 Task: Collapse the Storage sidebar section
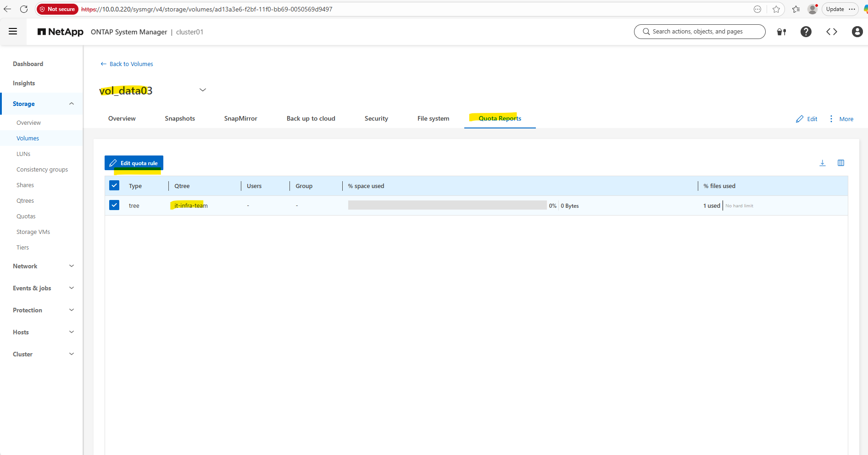pos(71,104)
